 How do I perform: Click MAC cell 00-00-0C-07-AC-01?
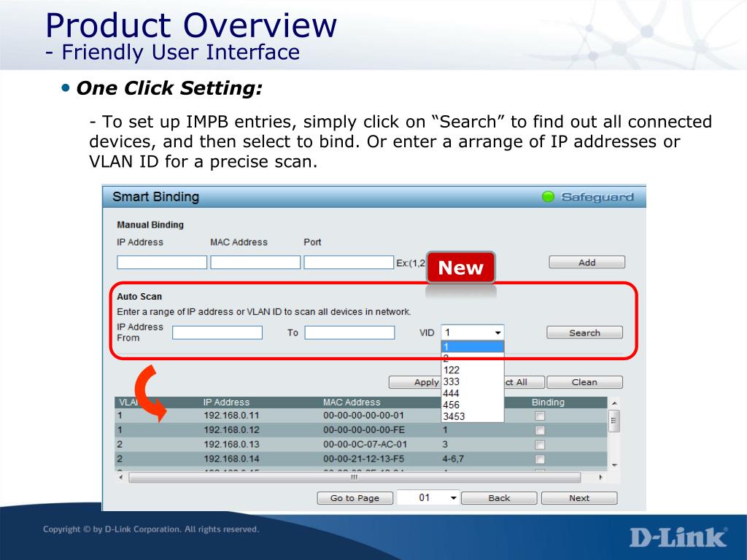pyautogui.click(x=365, y=444)
